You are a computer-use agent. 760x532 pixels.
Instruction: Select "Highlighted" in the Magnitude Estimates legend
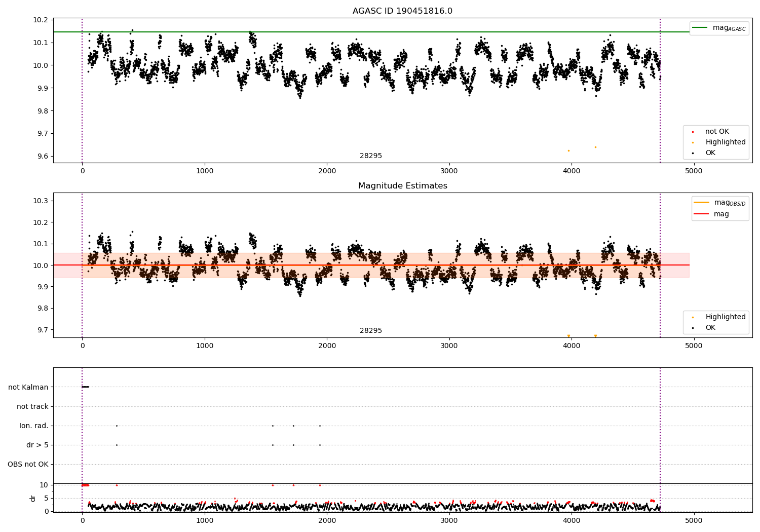726,317
